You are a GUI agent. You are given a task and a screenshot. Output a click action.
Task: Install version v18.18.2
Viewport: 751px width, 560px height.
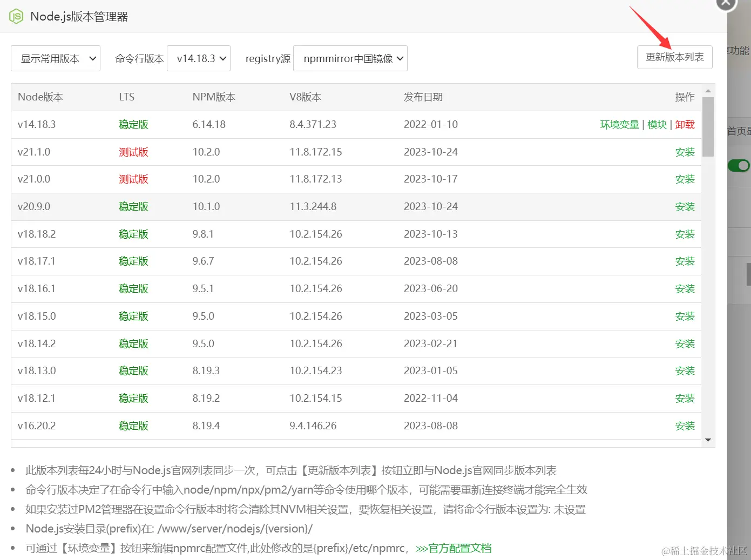tap(685, 234)
